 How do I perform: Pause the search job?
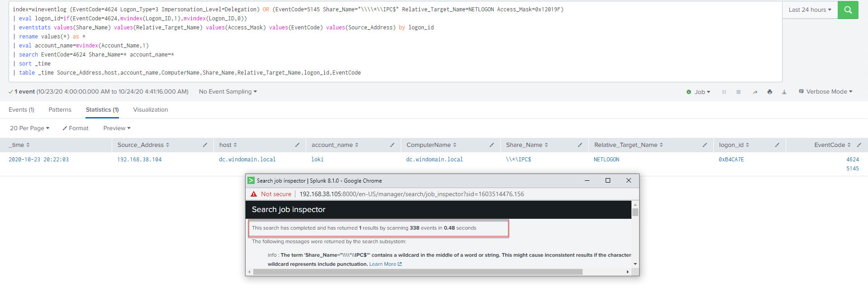point(724,92)
